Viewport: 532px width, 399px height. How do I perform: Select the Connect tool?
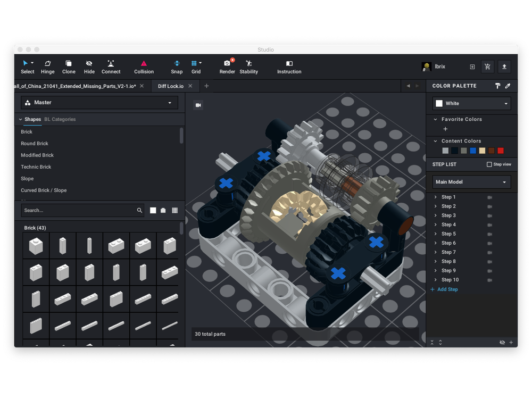point(111,66)
